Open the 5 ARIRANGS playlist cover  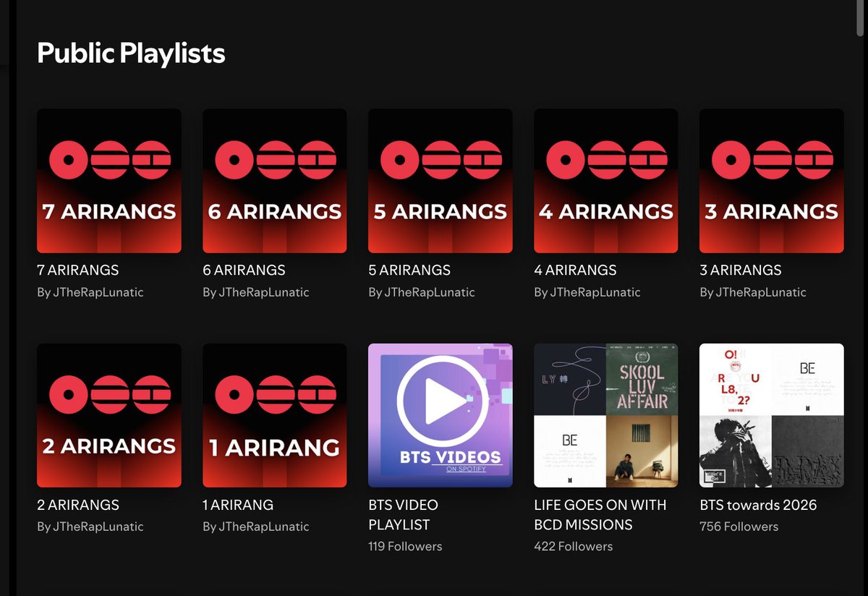click(441, 181)
